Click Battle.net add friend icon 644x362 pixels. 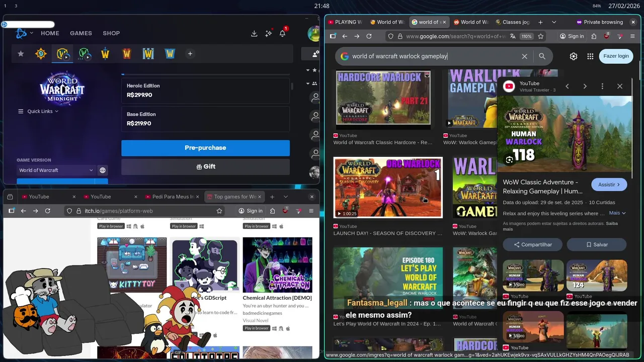315,54
